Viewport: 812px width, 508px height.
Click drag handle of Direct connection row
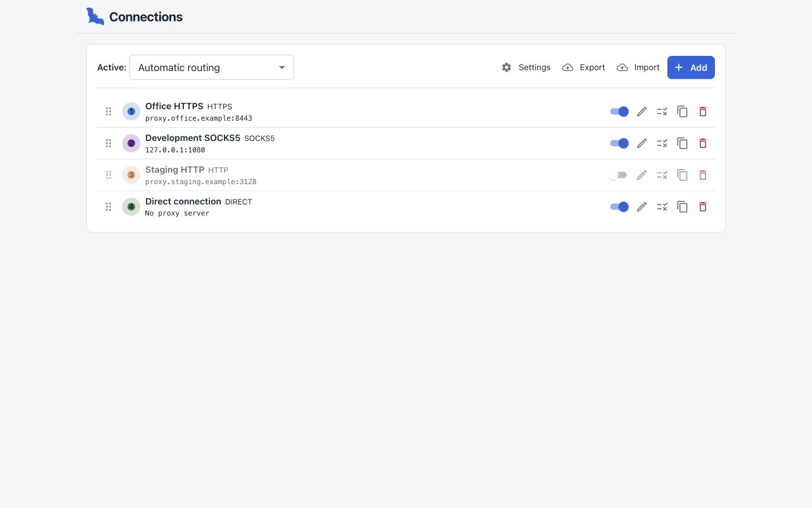[108, 207]
